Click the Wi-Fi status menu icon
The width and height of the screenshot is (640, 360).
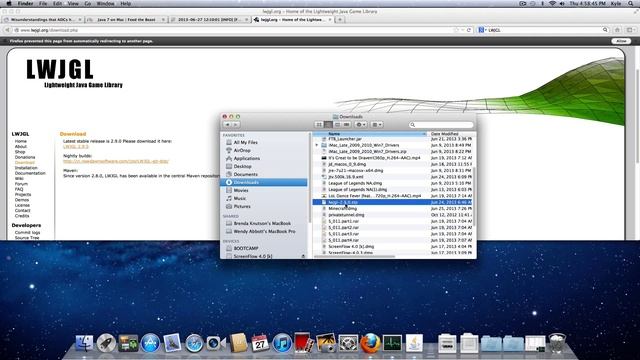coord(552,3)
